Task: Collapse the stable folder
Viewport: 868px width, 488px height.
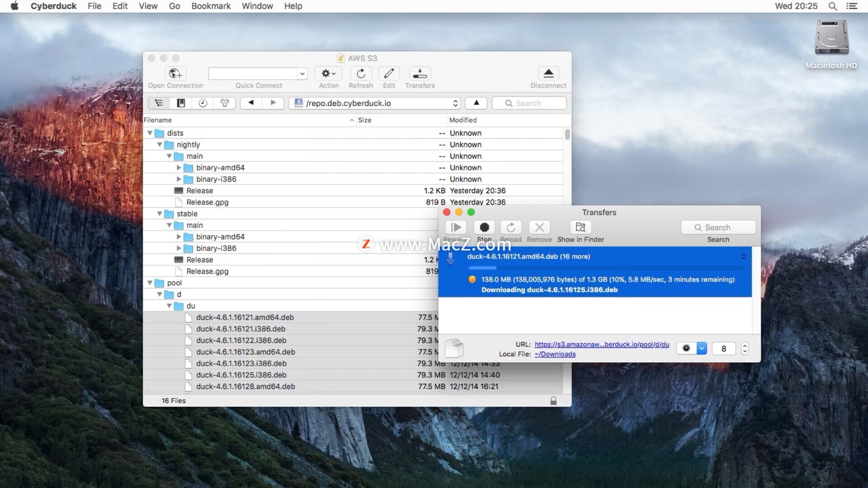Action: click(160, 214)
